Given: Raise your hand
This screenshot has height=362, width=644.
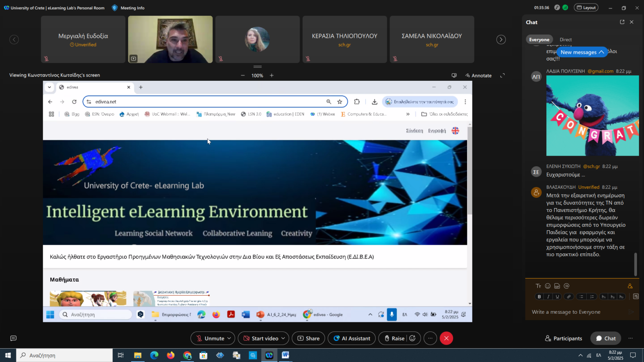Looking at the screenshot, I should click(394, 338).
